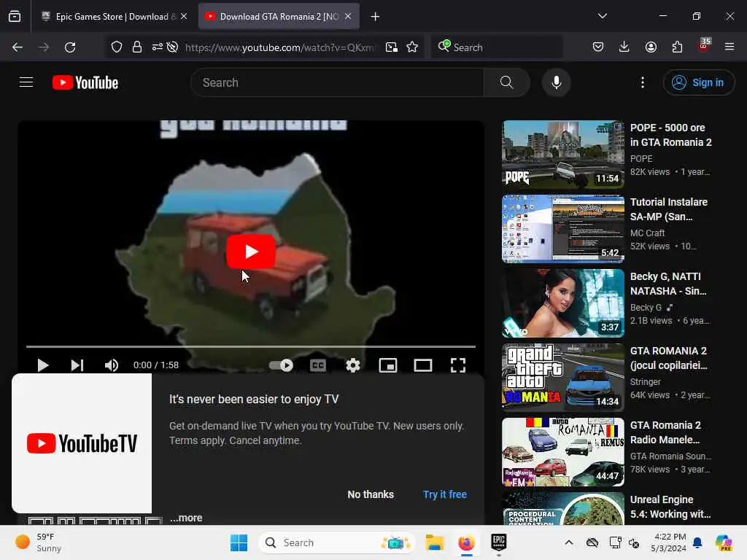Image resolution: width=747 pixels, height=560 pixels.
Task: Enter full screen on the video
Action: tap(458, 365)
